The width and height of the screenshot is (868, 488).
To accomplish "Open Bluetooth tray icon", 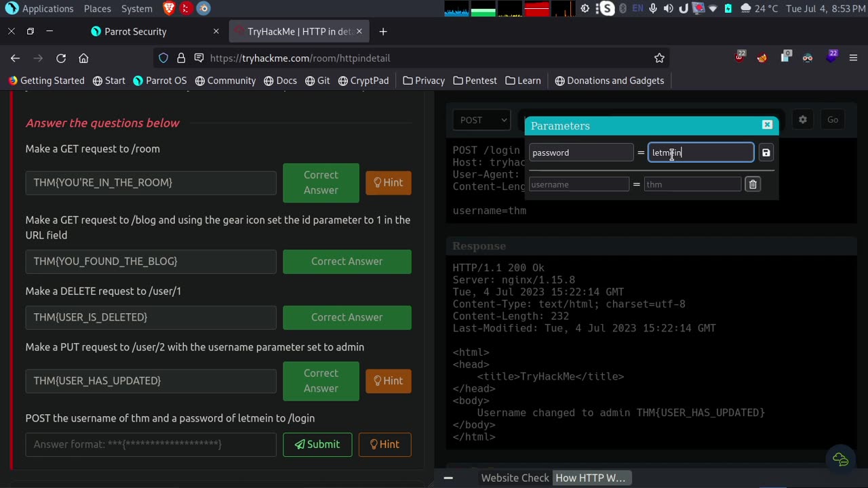I will coord(623,9).
